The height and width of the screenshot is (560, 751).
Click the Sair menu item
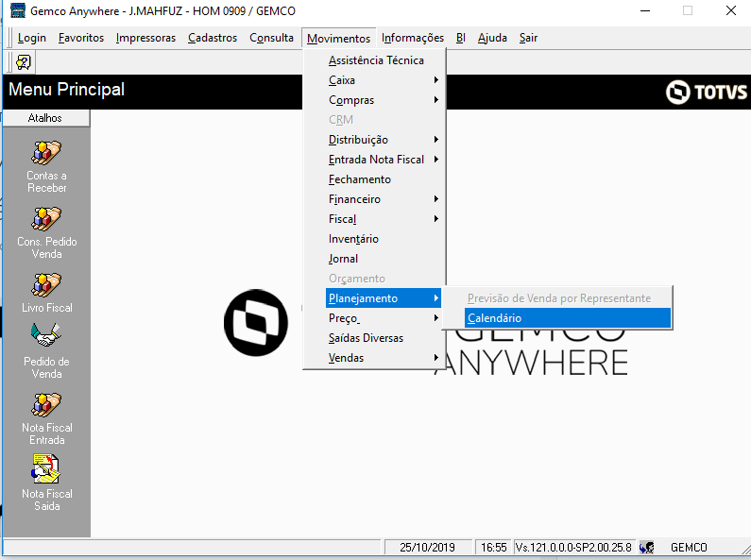coord(528,38)
